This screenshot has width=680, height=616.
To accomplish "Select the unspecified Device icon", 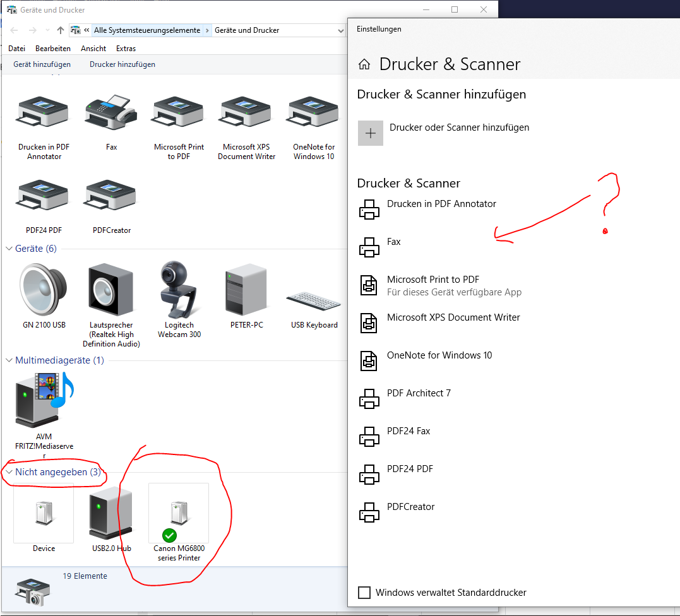I will click(x=44, y=513).
